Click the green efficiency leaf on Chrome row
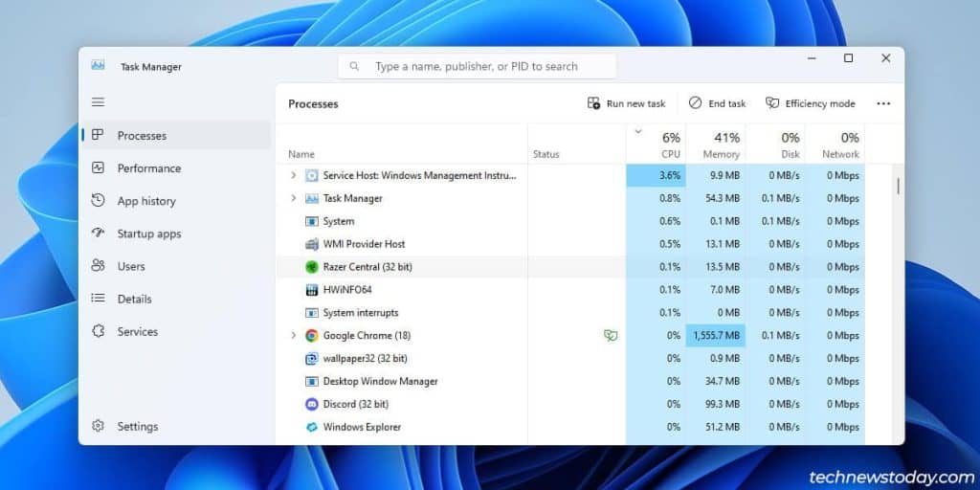The height and width of the screenshot is (490, 980). pyautogui.click(x=611, y=336)
